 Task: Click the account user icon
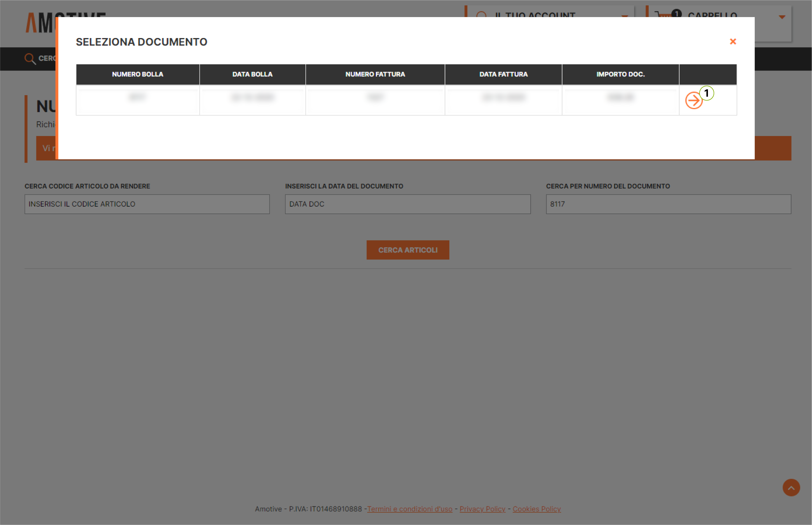click(x=481, y=15)
